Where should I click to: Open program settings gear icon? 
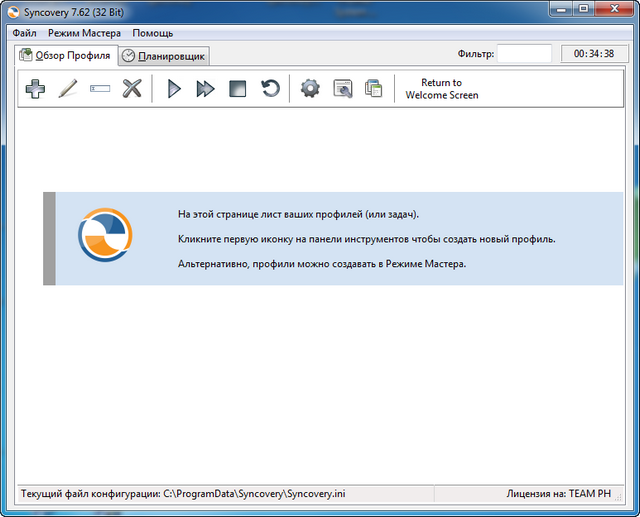coord(310,90)
